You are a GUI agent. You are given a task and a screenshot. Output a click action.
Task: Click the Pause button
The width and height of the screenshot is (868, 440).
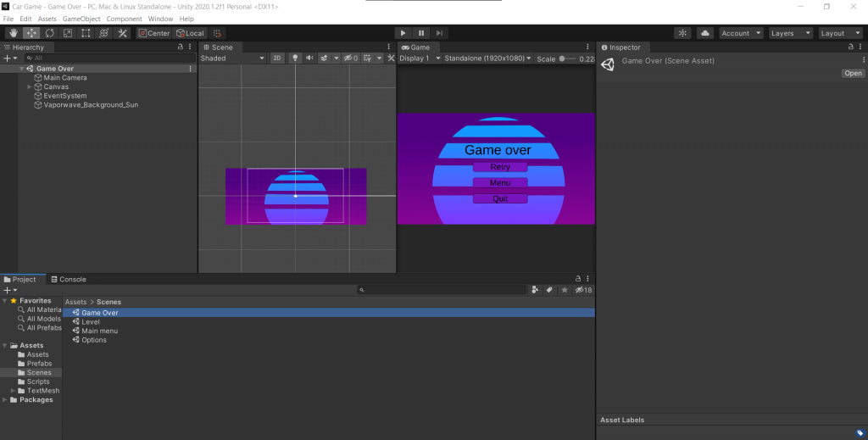pos(421,33)
